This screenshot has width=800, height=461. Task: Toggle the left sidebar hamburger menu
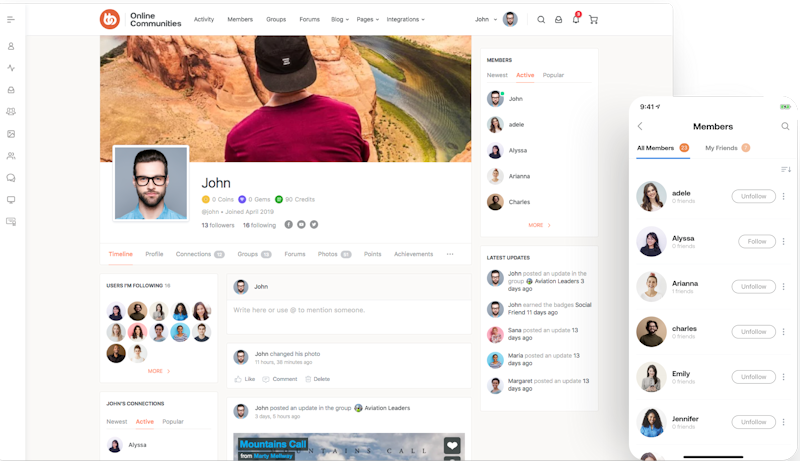coord(11,19)
